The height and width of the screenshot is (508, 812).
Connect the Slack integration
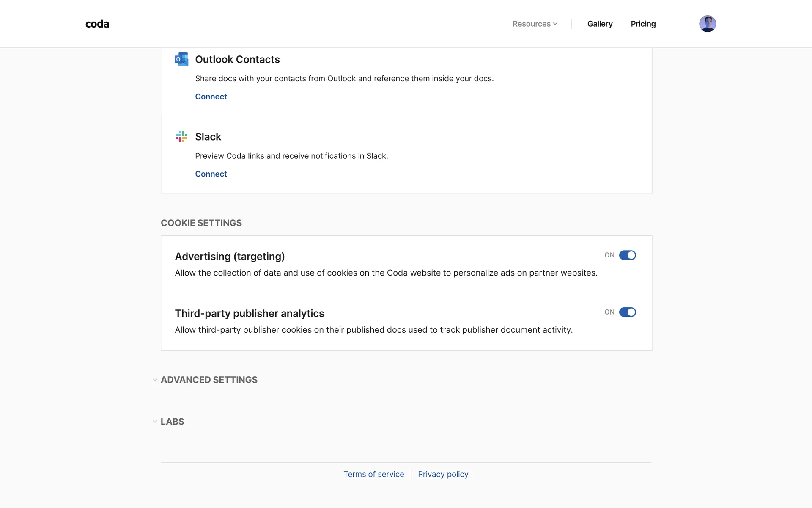pyautogui.click(x=211, y=174)
